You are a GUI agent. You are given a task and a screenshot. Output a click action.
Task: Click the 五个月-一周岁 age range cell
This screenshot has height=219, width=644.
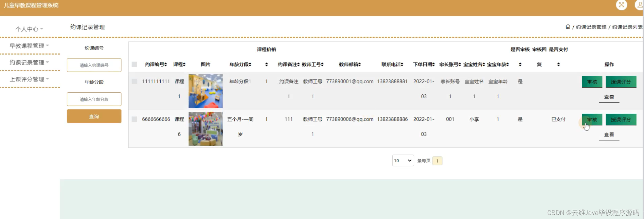(240, 127)
